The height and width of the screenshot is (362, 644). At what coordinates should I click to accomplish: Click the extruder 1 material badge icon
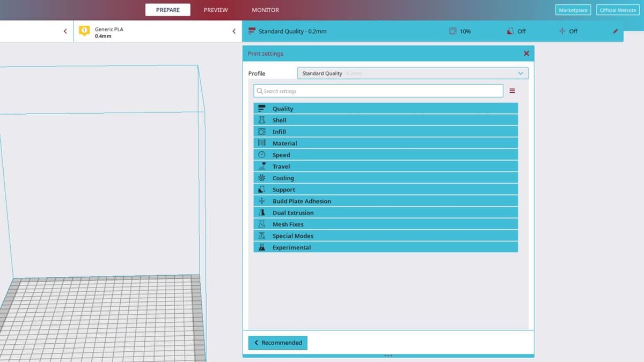coord(84,31)
